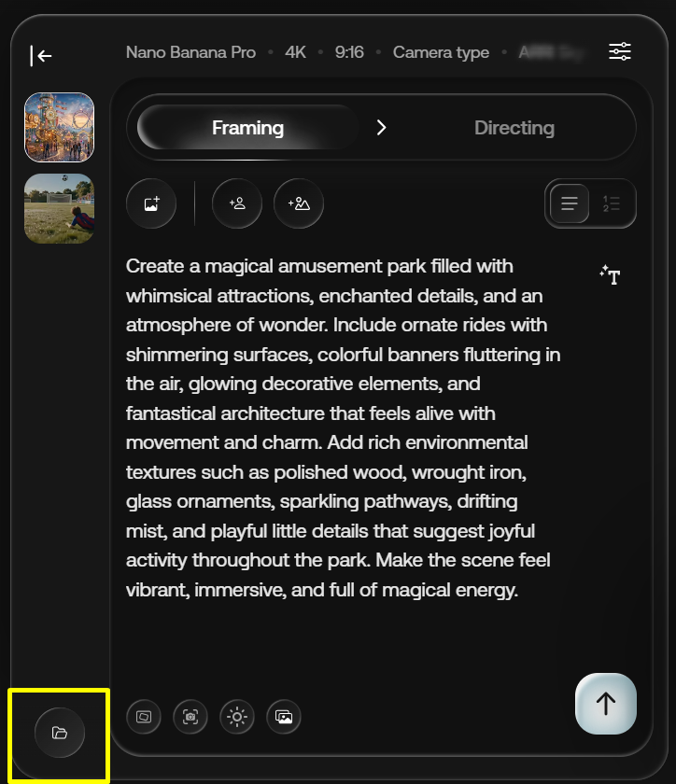676x784 pixels.
Task: Change the 4K resolution setting
Action: (x=295, y=52)
